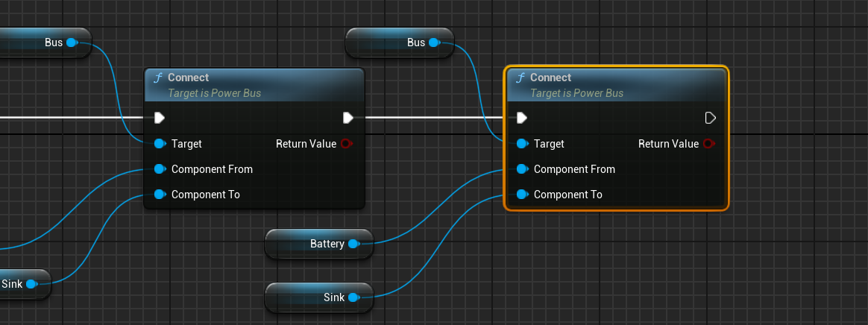The image size is (868, 325).
Task: Click the title bar of the orange-highlighted Connect node
Action: (x=550, y=78)
